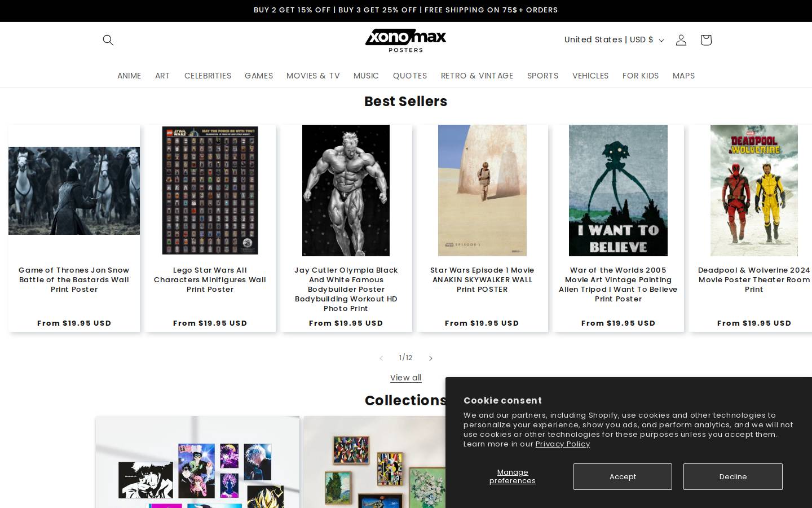812x508 pixels.
Task: Open the account login icon
Action: coord(681,40)
